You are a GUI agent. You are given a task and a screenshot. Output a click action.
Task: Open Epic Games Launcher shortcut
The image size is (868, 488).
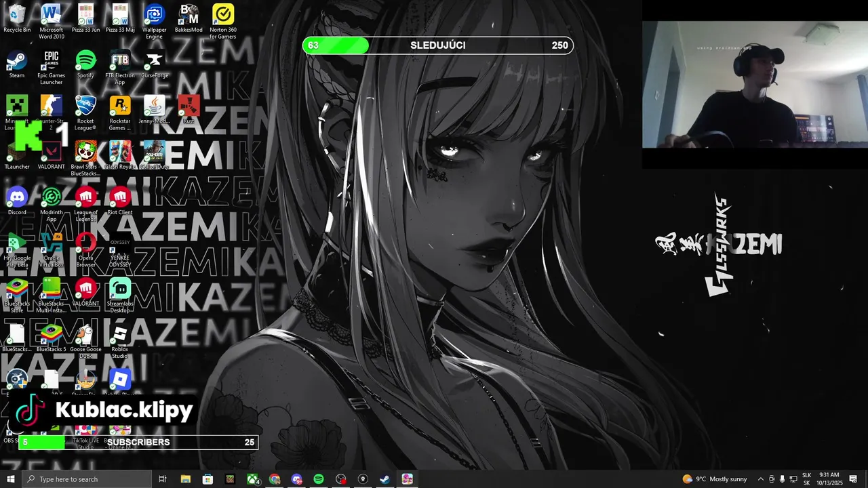[x=52, y=67]
